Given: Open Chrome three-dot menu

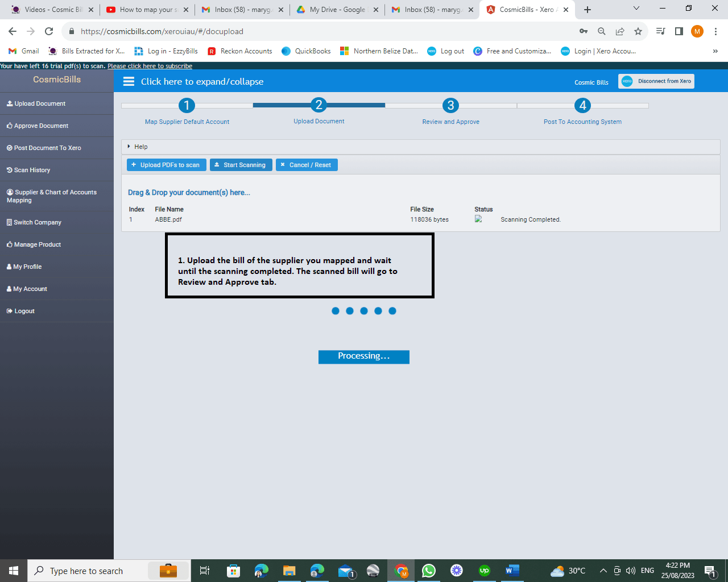Looking at the screenshot, I should [715, 31].
